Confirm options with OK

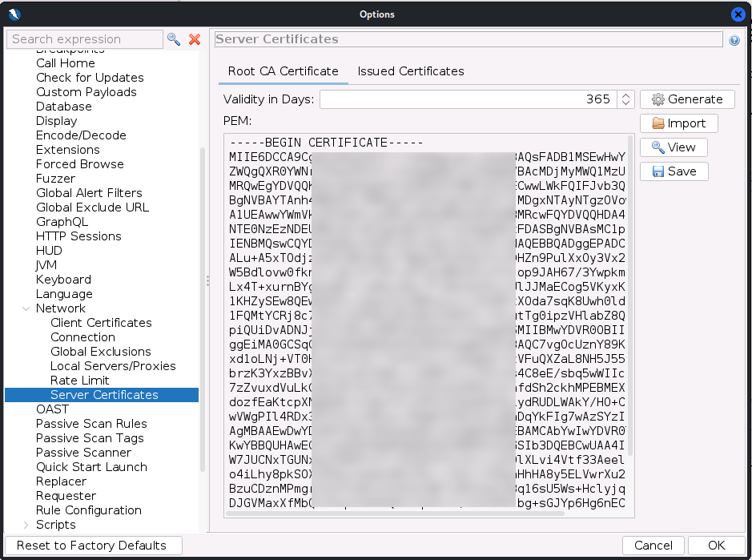click(x=717, y=546)
